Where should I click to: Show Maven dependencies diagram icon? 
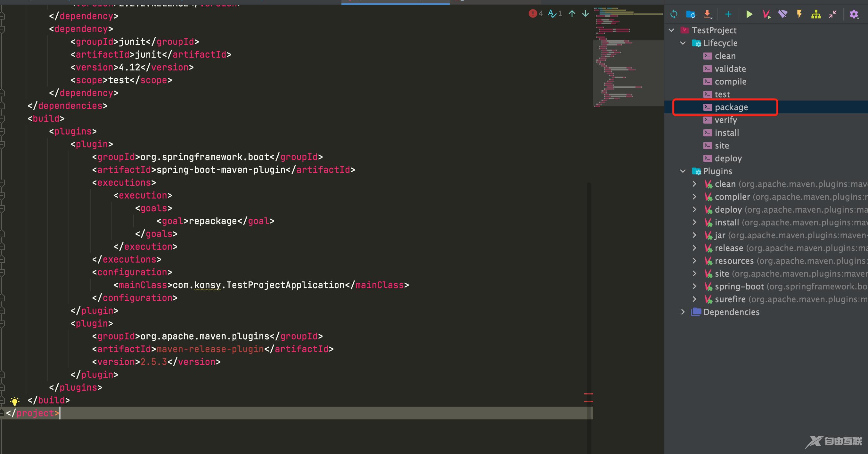click(x=816, y=14)
